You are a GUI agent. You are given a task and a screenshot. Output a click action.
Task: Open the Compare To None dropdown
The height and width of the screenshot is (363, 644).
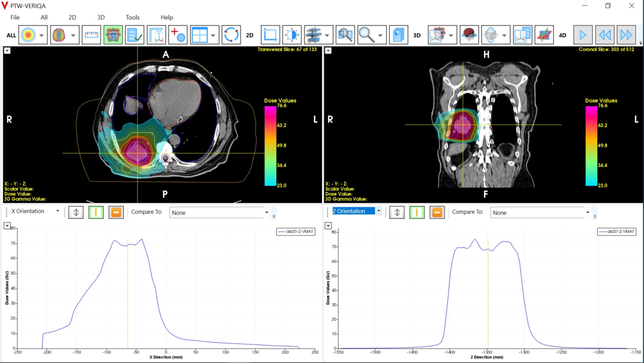tap(220, 212)
